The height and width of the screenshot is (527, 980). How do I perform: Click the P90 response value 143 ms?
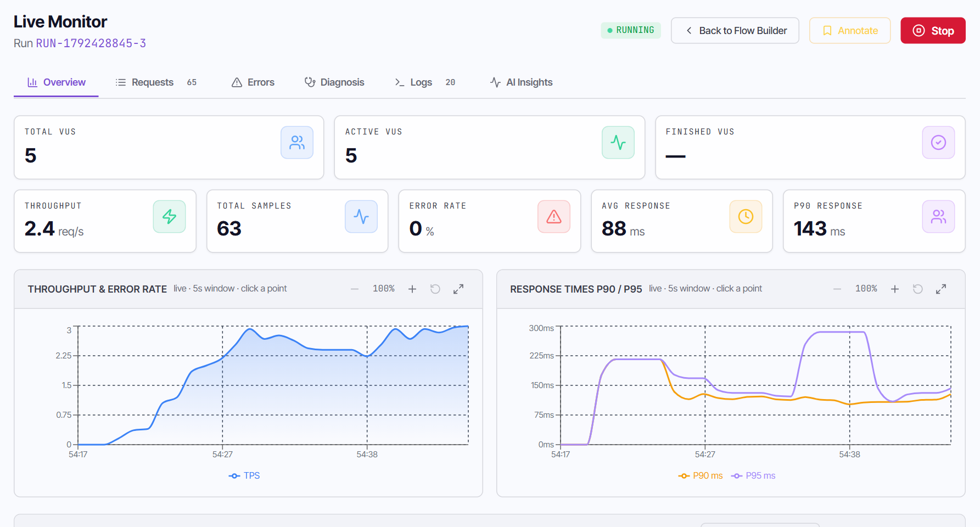point(819,229)
